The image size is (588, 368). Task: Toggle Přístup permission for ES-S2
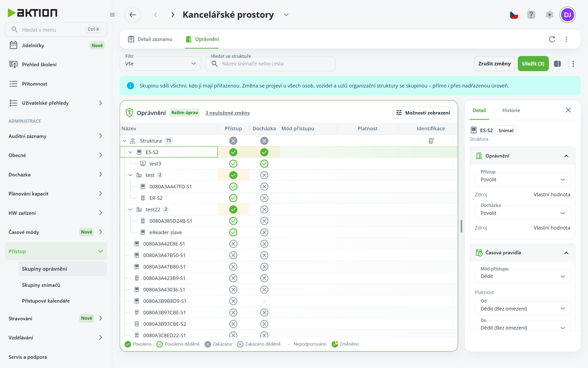click(x=233, y=152)
